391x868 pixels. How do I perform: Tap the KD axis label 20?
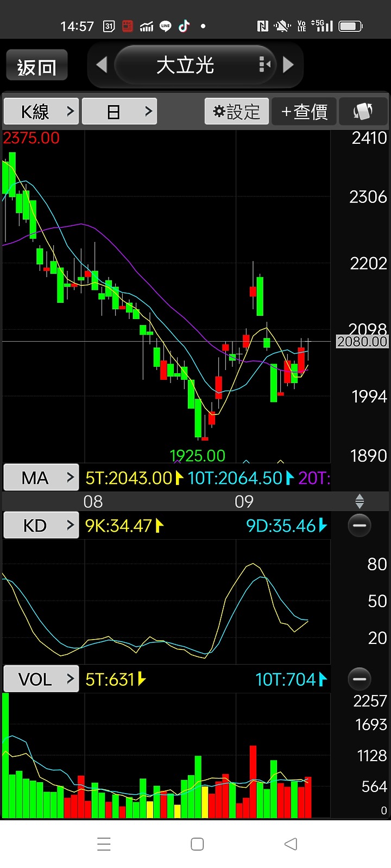(377, 638)
